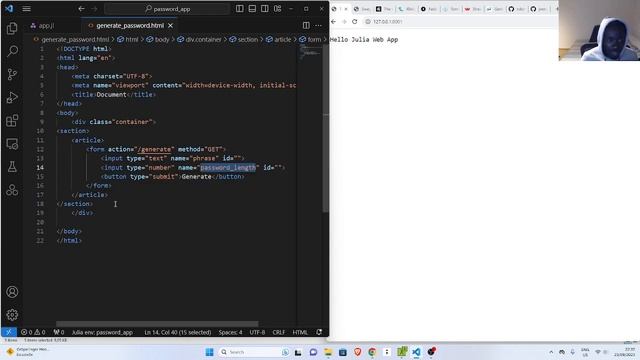Click Ln 14, Col 40 status item

coord(178,332)
